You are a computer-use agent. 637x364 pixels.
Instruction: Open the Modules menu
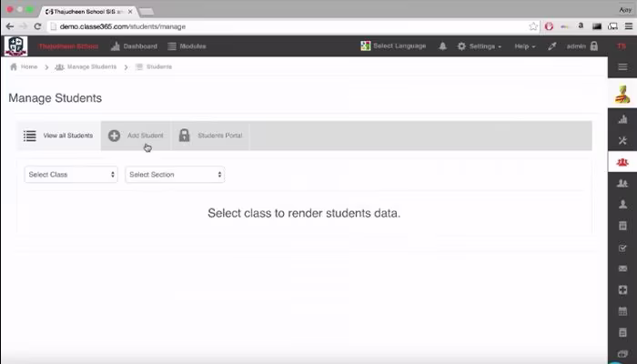[x=187, y=46]
